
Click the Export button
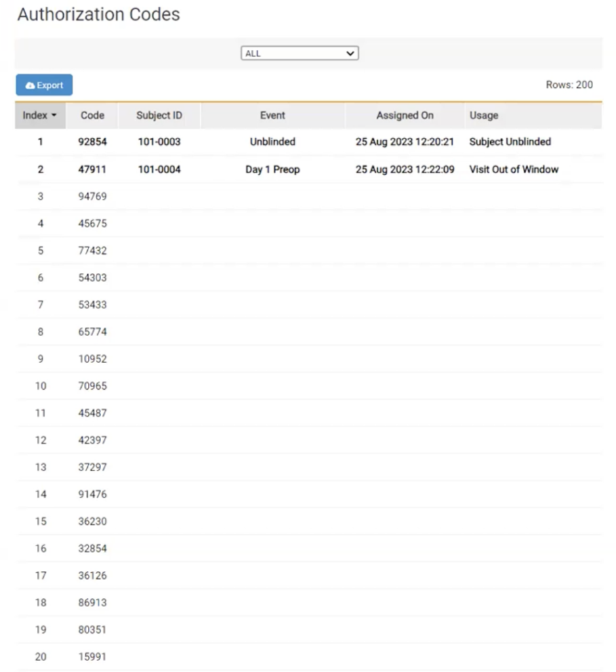44,85
